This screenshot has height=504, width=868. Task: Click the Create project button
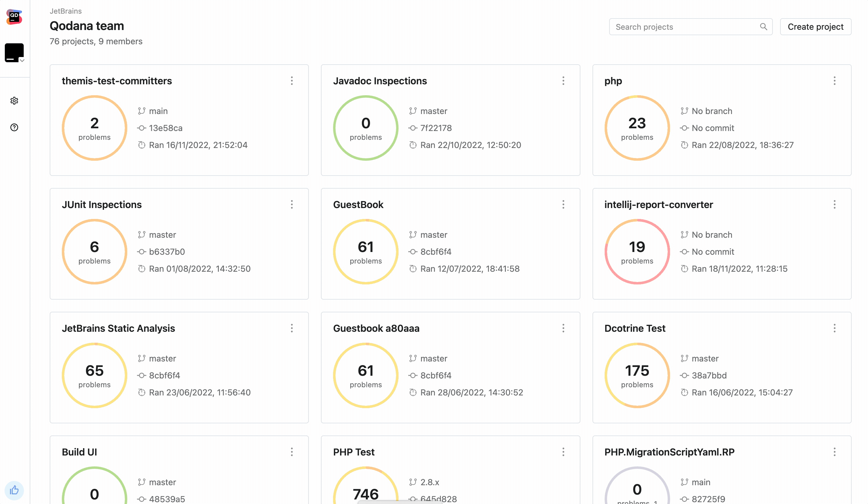tap(815, 27)
